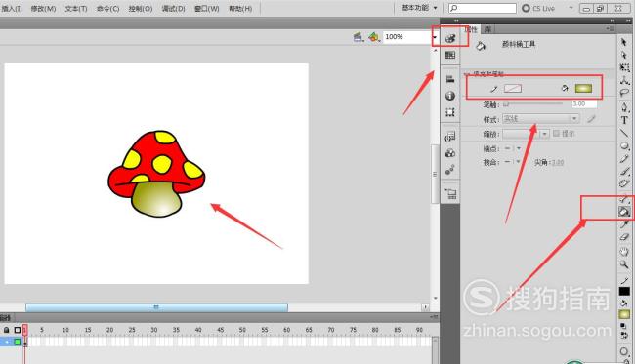The image size is (635, 364).
Task: Select the Line tool
Action: [624, 133]
